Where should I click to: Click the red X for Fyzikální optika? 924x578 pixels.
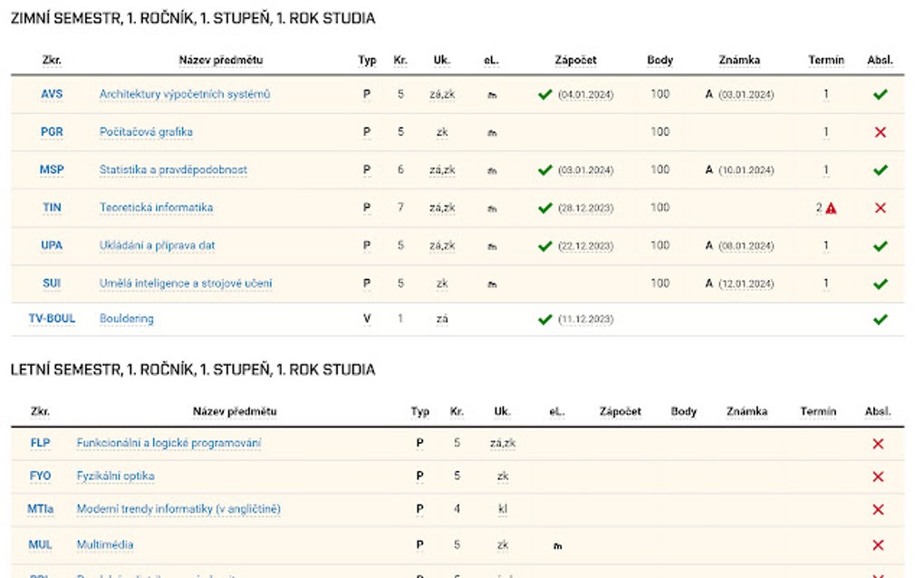877,477
